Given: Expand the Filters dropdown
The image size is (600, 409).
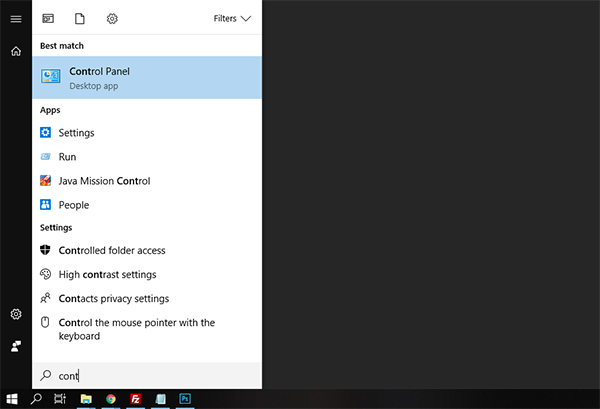Looking at the screenshot, I should [x=232, y=18].
